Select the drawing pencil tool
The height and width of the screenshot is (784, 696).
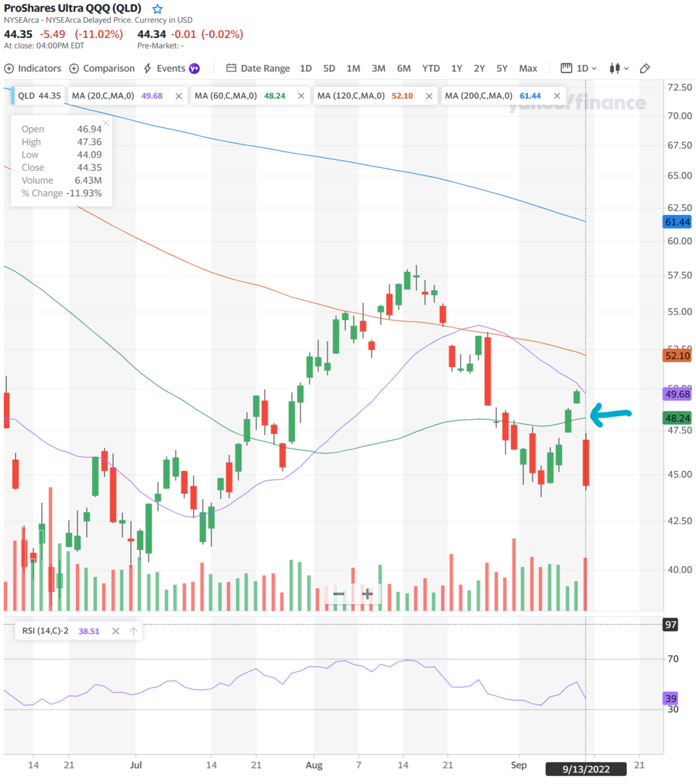645,69
